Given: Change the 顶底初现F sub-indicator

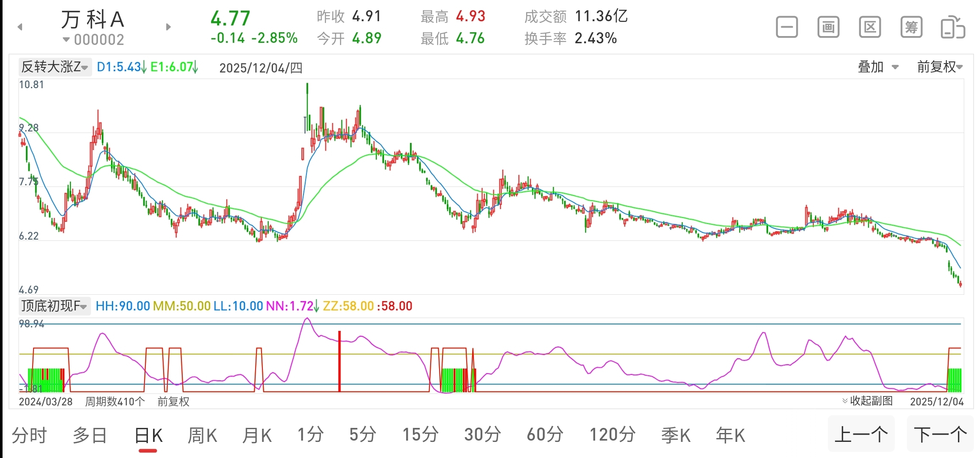Looking at the screenshot, I should coord(54,306).
